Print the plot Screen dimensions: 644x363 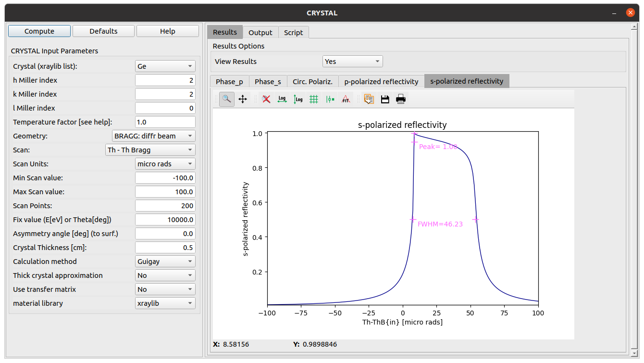click(x=401, y=99)
